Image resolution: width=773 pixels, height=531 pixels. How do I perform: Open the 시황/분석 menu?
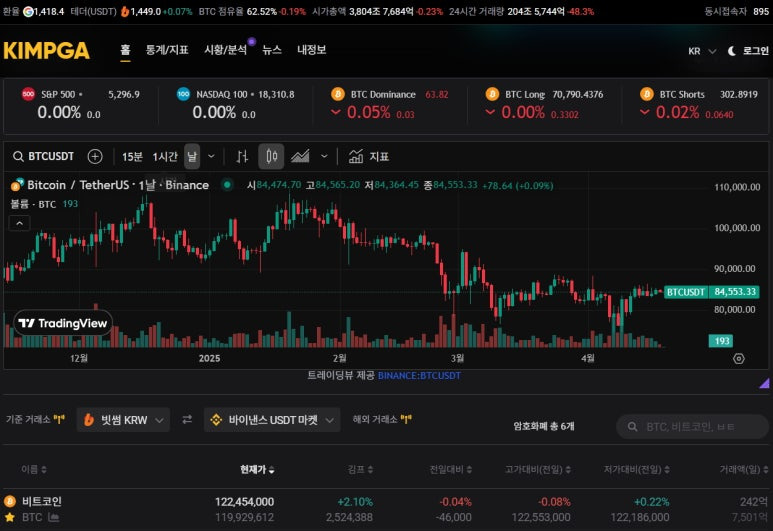(225, 50)
